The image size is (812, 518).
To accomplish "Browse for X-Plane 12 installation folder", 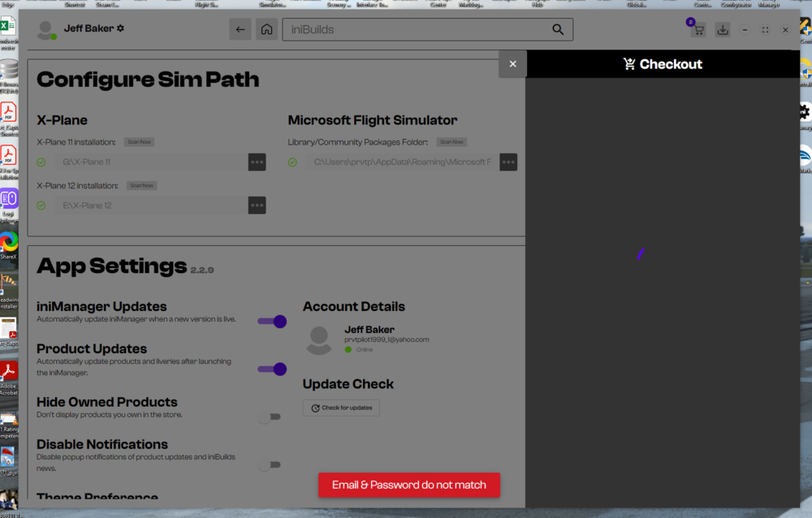I will point(257,205).
